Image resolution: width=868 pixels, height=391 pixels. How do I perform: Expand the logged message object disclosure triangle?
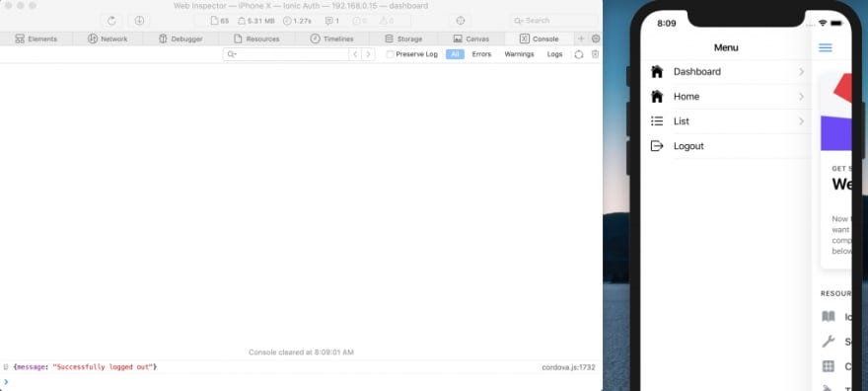(6, 366)
